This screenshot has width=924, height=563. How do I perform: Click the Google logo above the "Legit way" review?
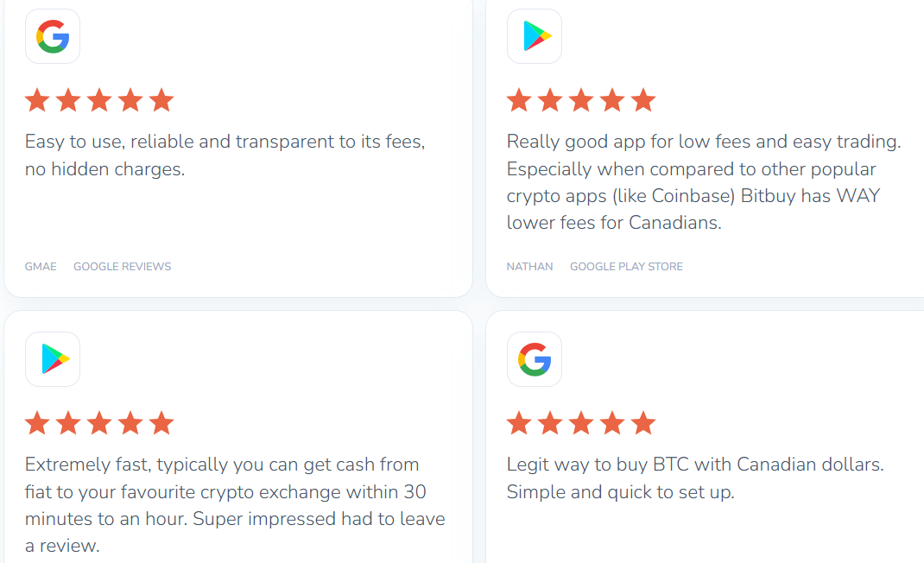click(535, 359)
